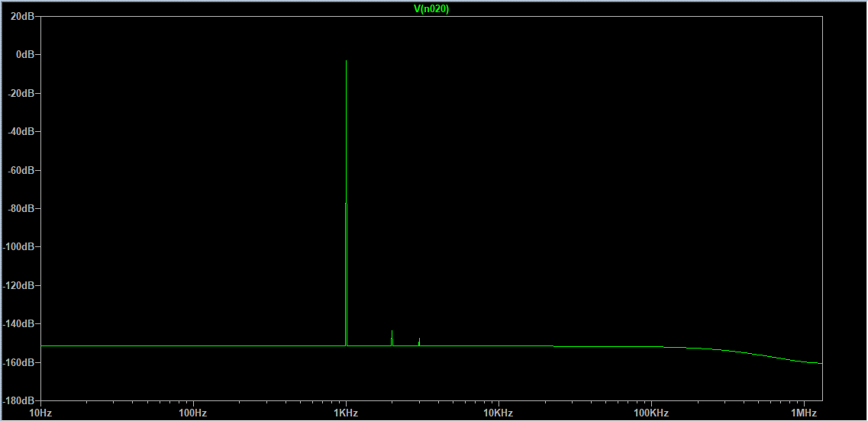The height and width of the screenshot is (421, 868).
Task: Click the -100dB y-axis label
Action: [20, 247]
